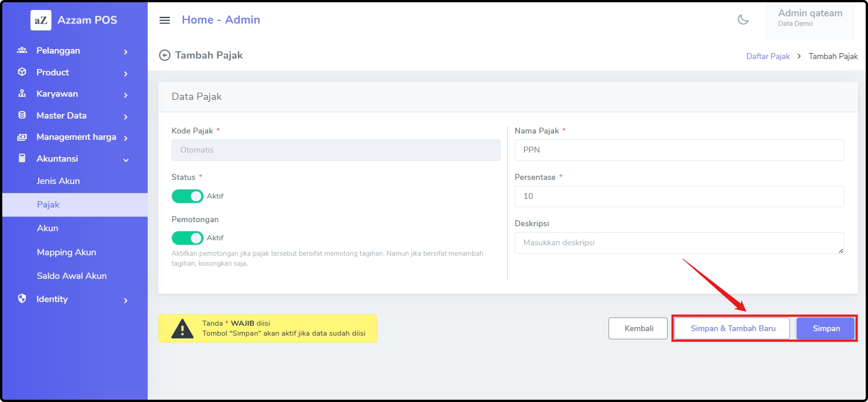
Task: Click the Pelanggan people icon
Action: tap(22, 50)
